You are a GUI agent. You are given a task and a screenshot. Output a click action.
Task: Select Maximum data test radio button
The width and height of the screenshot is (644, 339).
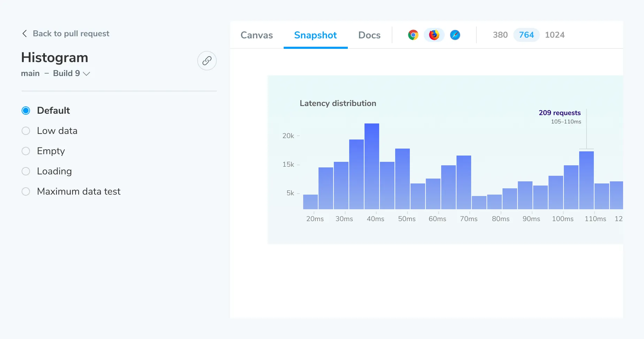pyautogui.click(x=26, y=191)
